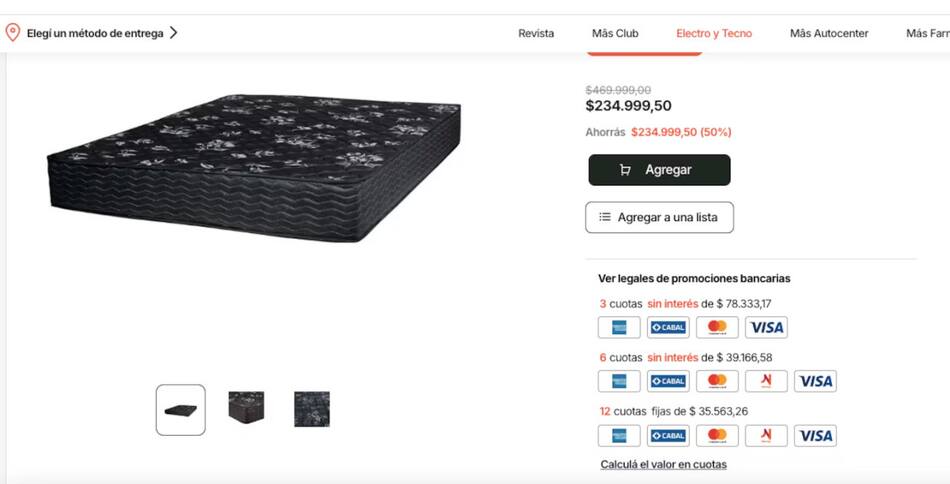The width and height of the screenshot is (950, 484).
Task: Click Visa icon in 6 cuotas row
Action: coord(815,381)
